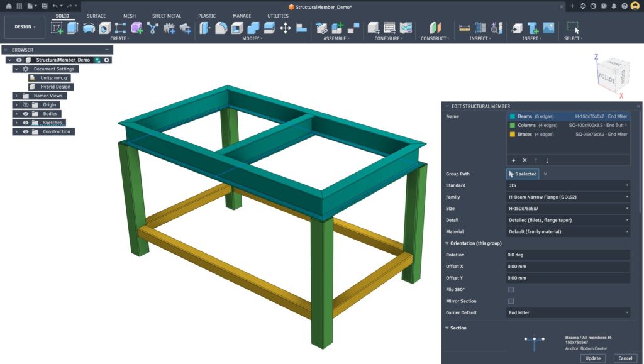This screenshot has width=644, height=364.
Task: Clear the Group Path selection
Action: click(545, 174)
